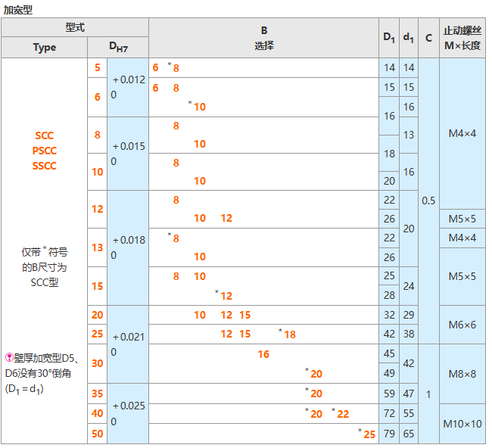The width and height of the screenshot is (492, 448).
Task: Select bore diameter 6 in DH7 column
Action: (x=98, y=98)
